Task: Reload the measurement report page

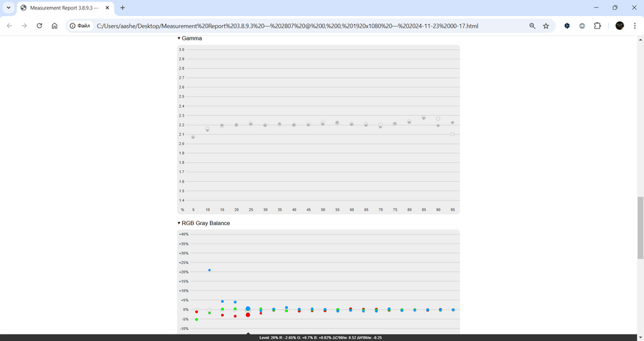Action: [x=40, y=26]
